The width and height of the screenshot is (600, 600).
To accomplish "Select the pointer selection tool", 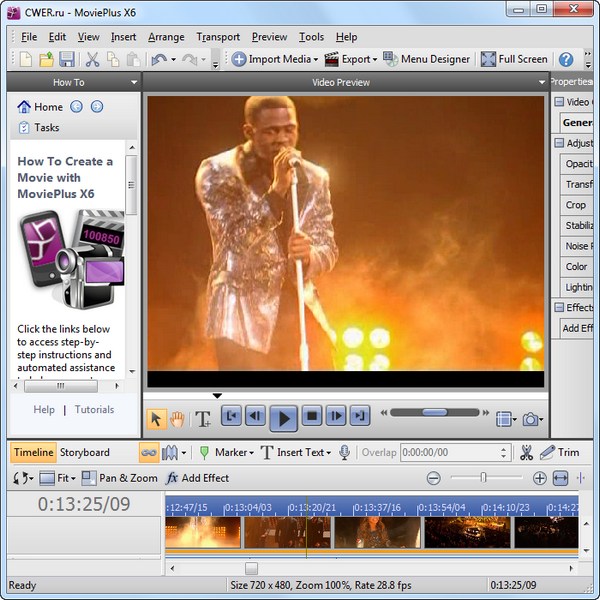I will pyautogui.click(x=155, y=419).
